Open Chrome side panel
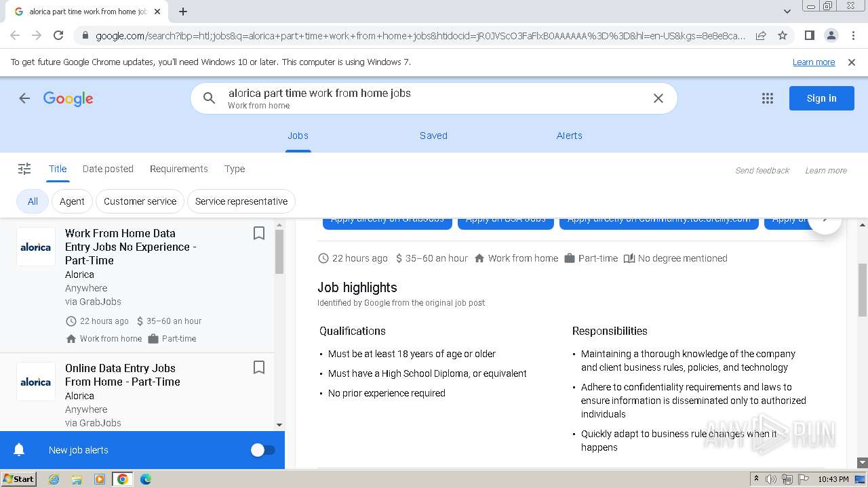 click(x=809, y=35)
